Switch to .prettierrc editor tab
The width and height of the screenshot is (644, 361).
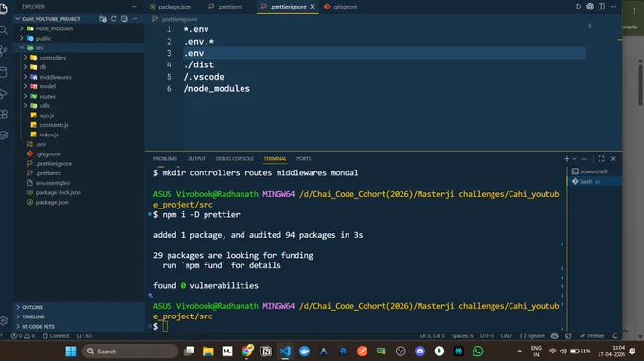(225, 7)
